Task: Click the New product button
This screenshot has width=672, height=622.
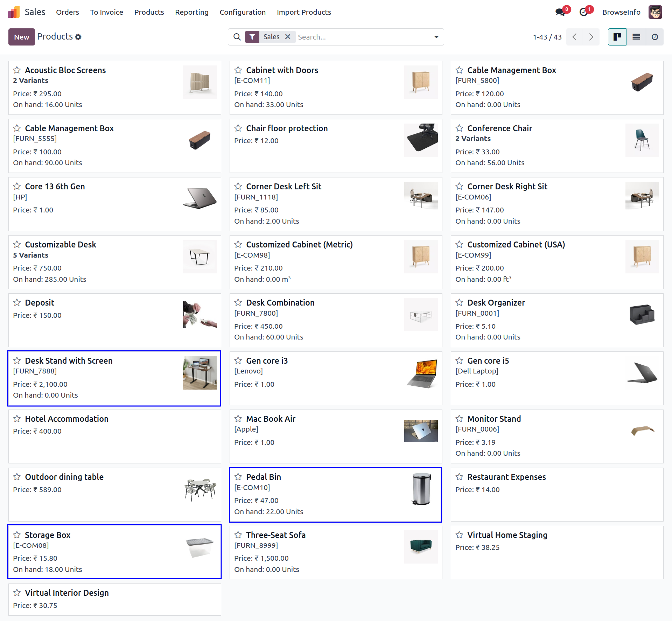Action: (x=21, y=37)
